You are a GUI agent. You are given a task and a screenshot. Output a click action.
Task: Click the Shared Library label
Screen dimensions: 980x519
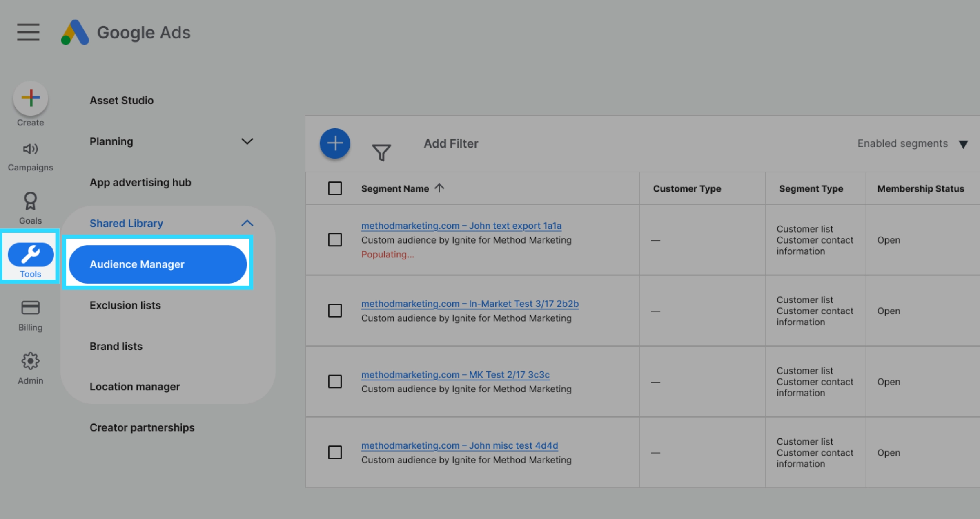[x=126, y=223]
